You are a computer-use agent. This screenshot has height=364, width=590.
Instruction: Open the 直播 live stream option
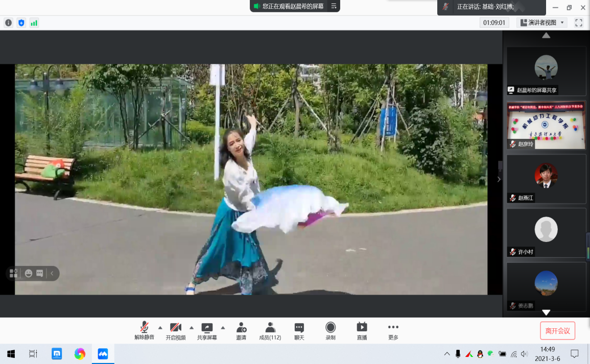pos(362,331)
